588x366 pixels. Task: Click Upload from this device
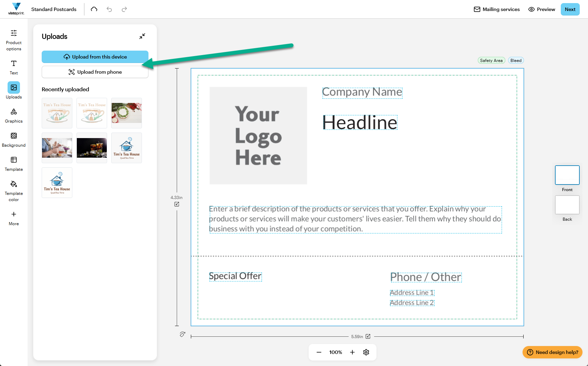95,57
